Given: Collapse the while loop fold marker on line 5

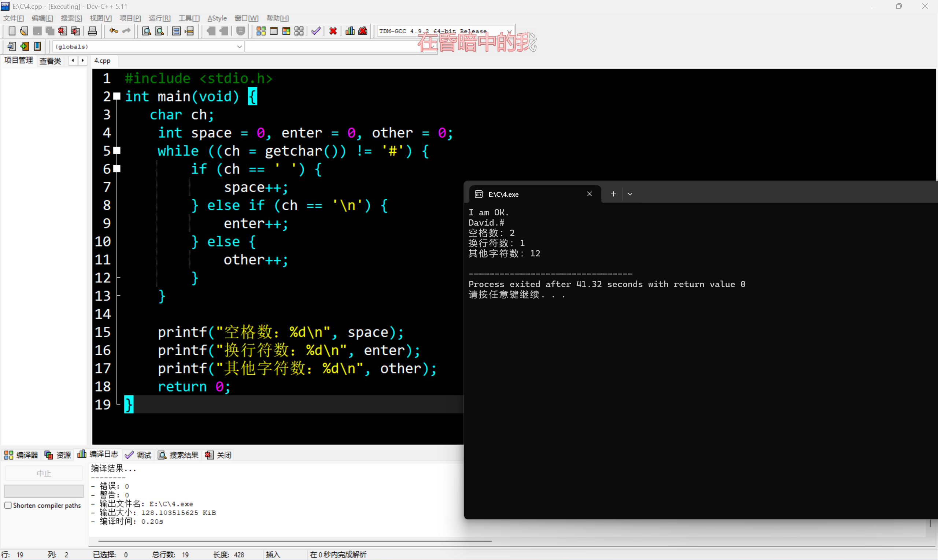Looking at the screenshot, I should 117,151.
